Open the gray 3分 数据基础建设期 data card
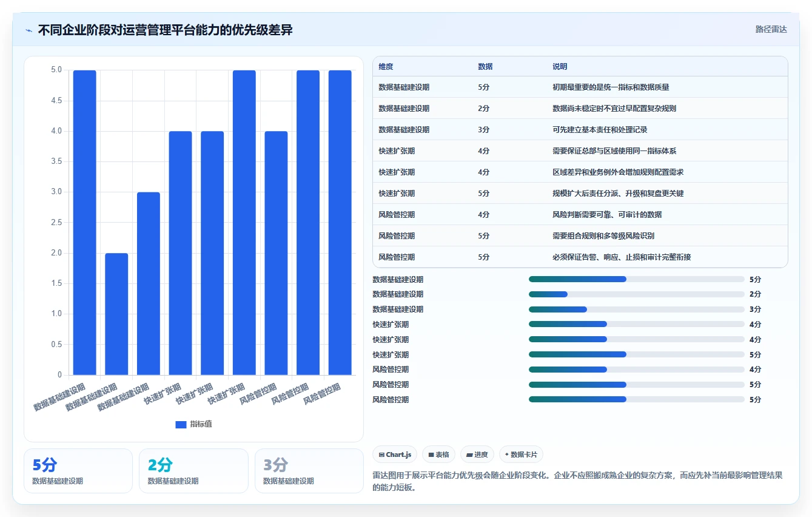The height and width of the screenshot is (517, 812). tap(309, 471)
